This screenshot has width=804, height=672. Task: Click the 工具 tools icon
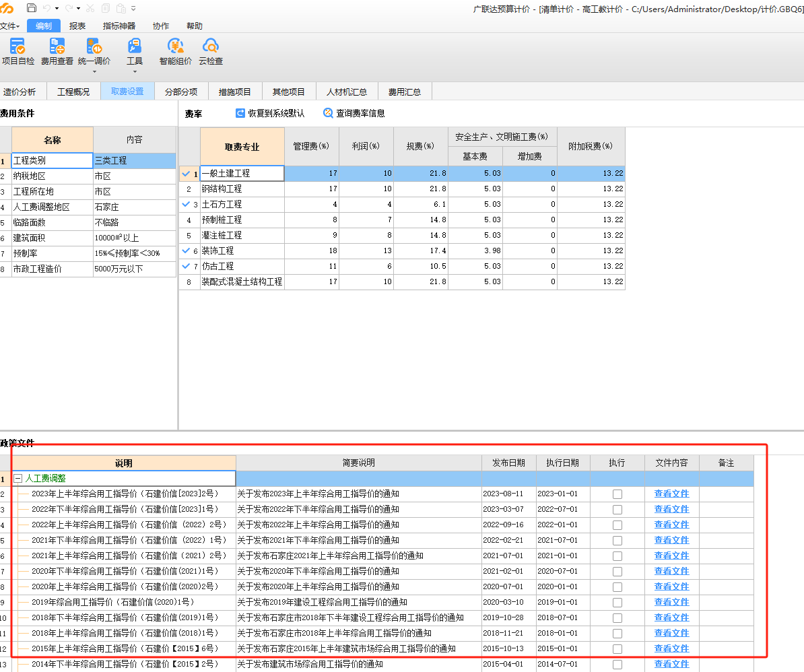click(x=135, y=46)
